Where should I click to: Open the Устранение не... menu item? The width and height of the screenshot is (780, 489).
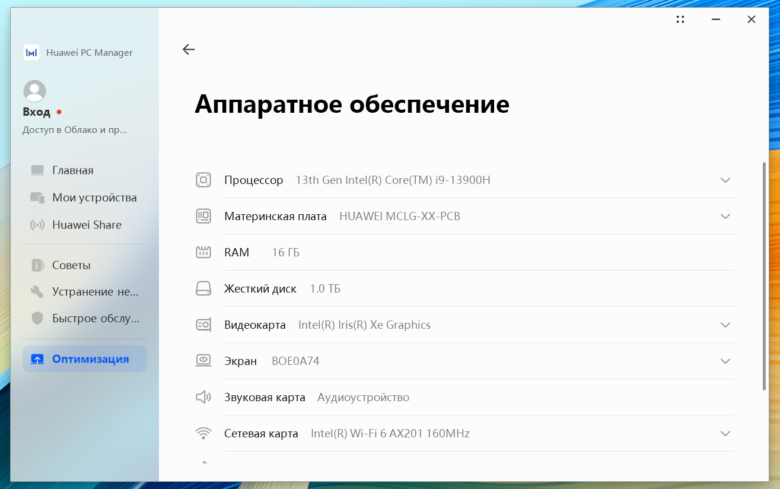point(85,292)
